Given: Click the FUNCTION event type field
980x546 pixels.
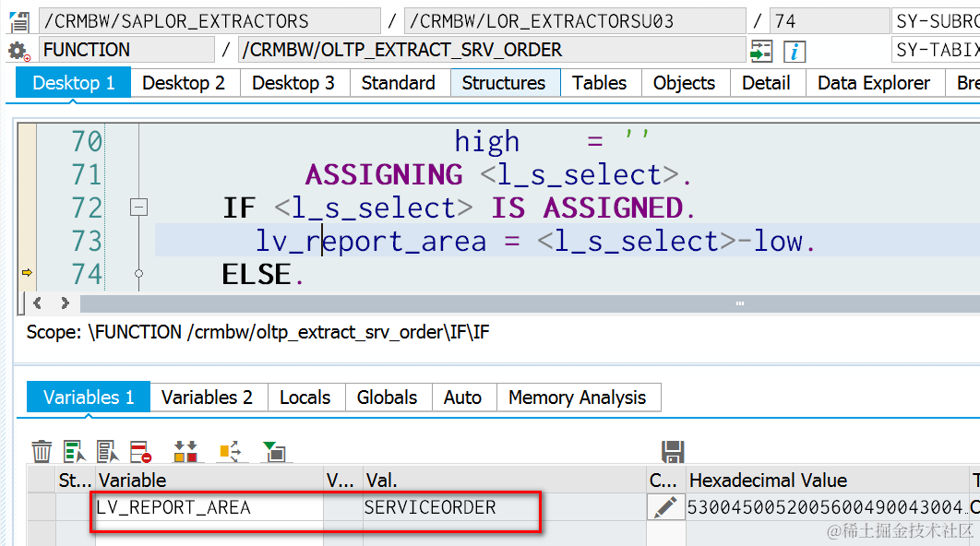Looking at the screenshot, I should [126, 50].
